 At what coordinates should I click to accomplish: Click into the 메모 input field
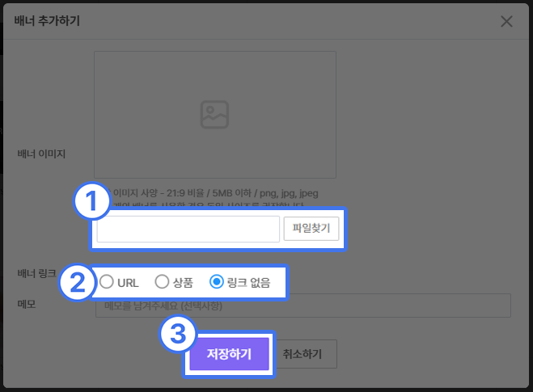pyautogui.click(x=302, y=306)
